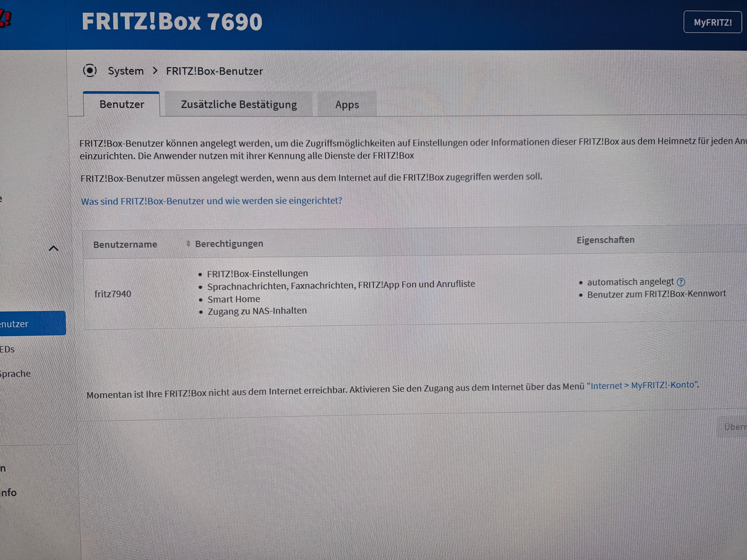Open LEDs entry in sidebar
This screenshot has width=747, height=560.
7,349
